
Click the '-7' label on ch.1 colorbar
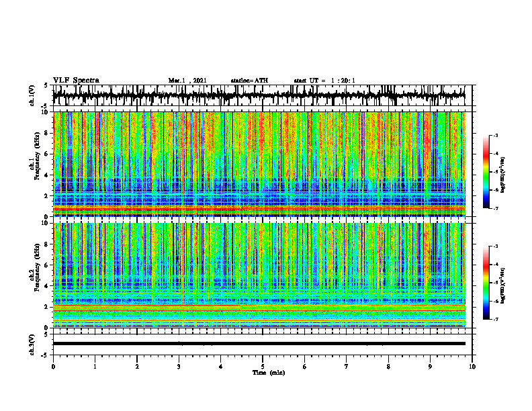click(495, 208)
